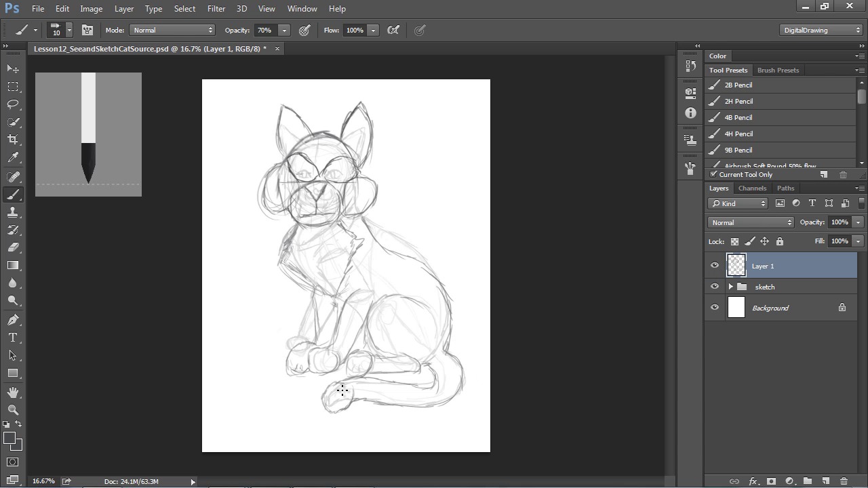Viewport: 868px width, 488px height.
Task: Pick the Eyedropper tool
Action: [13, 157]
